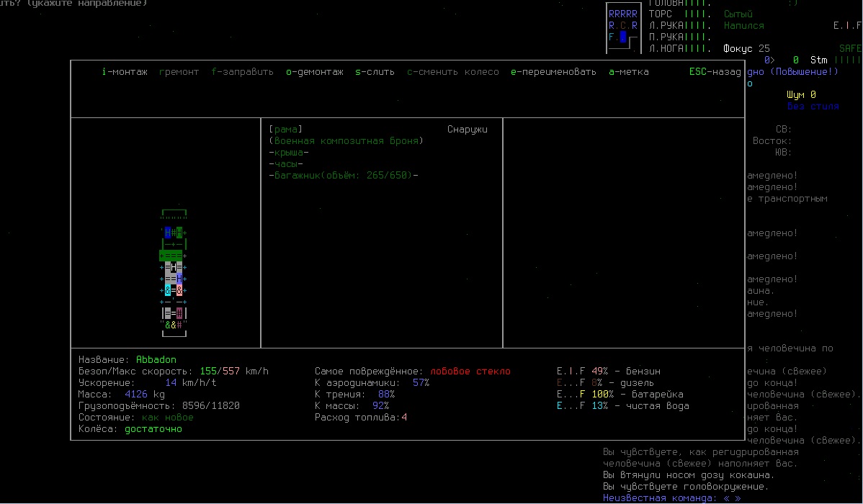Click the vehicle name Abbadon
The image size is (863, 504).
pos(156,360)
